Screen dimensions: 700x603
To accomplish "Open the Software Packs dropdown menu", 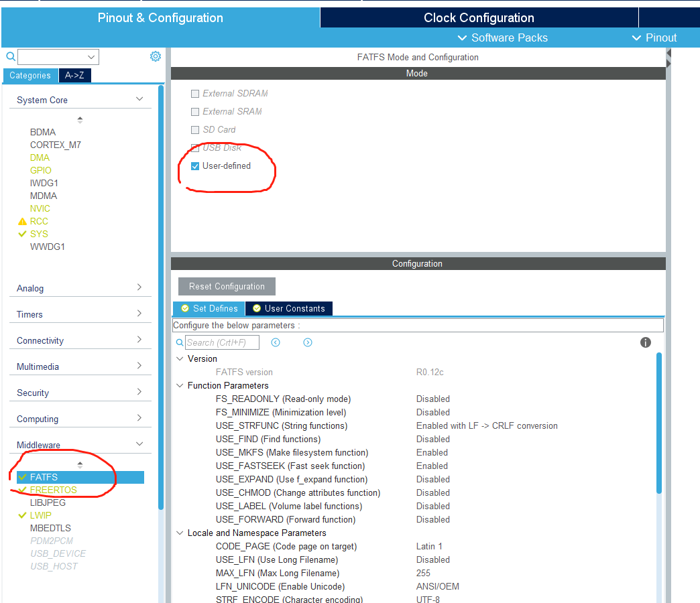I will pos(503,38).
